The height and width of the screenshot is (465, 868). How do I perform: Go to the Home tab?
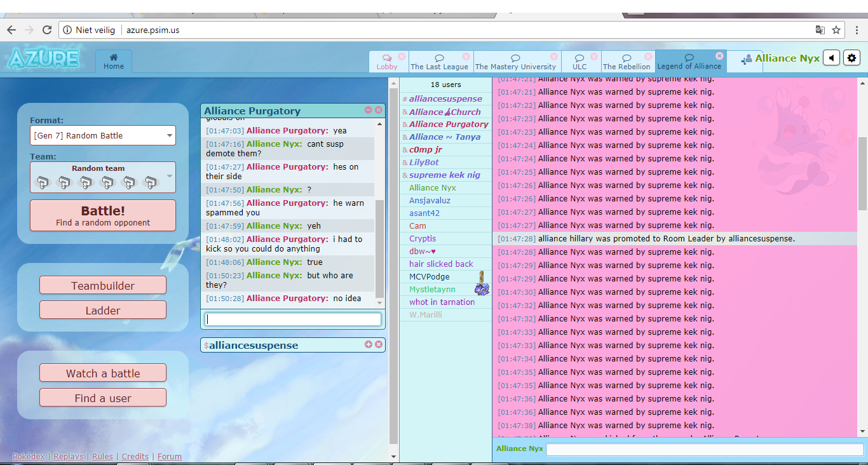click(x=114, y=62)
